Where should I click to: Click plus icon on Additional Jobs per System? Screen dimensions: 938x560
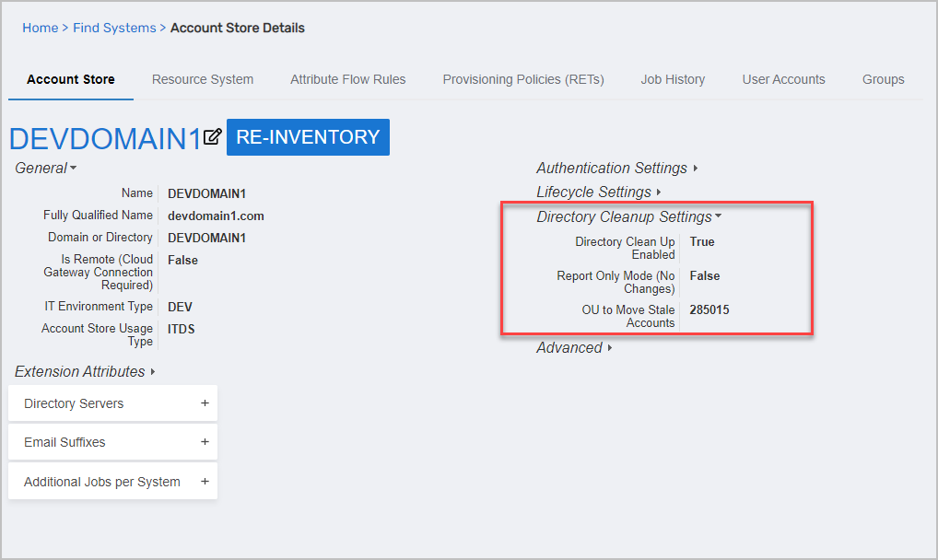pyautogui.click(x=205, y=482)
